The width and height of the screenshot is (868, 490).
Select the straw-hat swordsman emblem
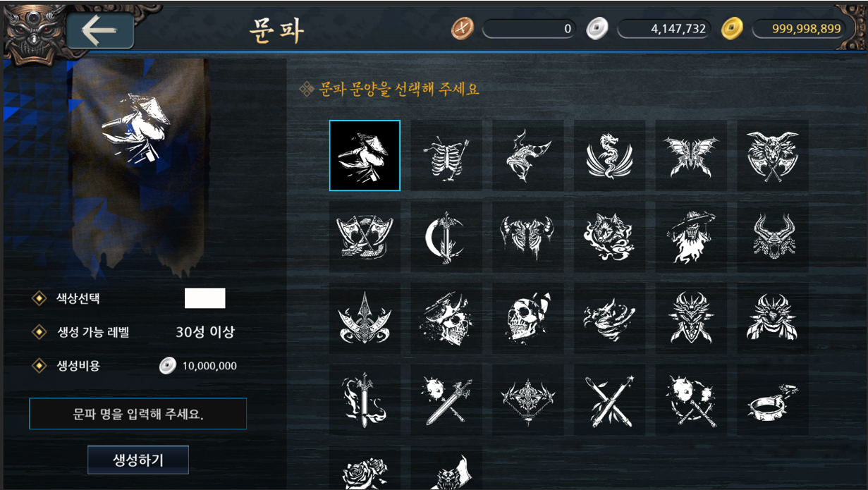pos(365,156)
